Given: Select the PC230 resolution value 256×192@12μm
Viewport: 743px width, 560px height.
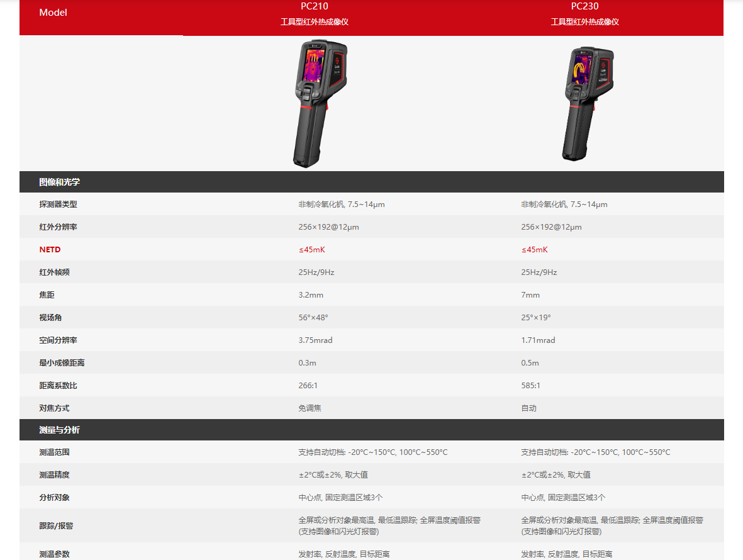Looking at the screenshot, I should (551, 227).
